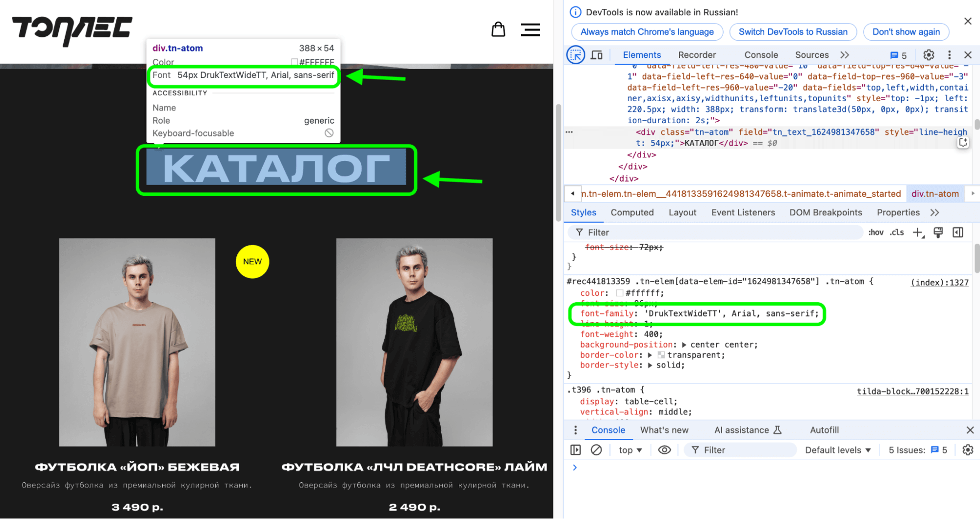980x519 pixels.
Task: Create a live expression with eye icon
Action: 664,450
